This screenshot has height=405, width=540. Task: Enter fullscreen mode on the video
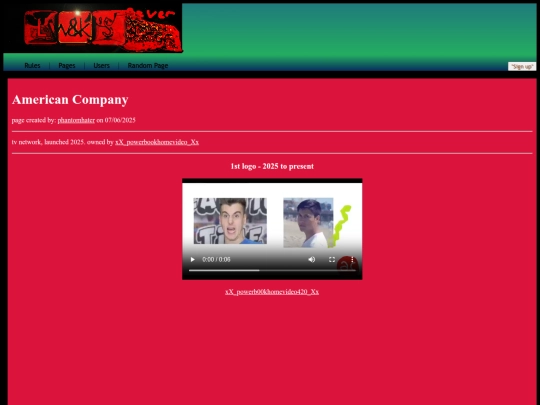(332, 259)
